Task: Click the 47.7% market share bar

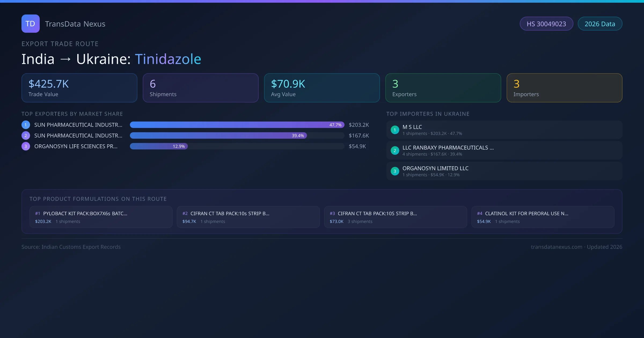Action: click(237, 125)
